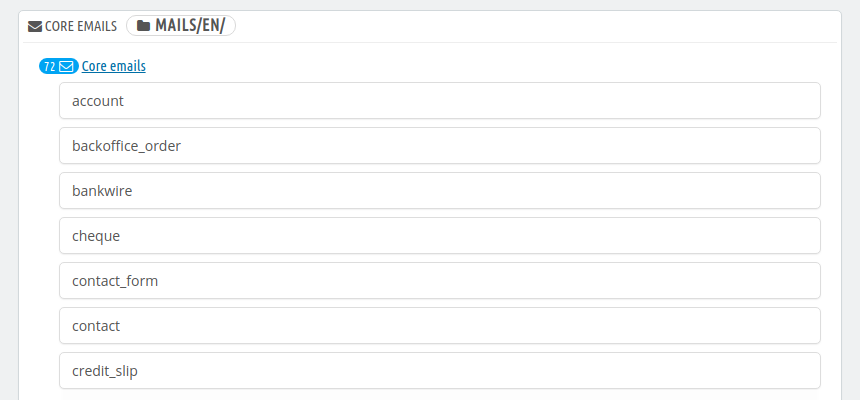860x400 pixels.
Task: Expand the account email template
Action: coord(440,100)
